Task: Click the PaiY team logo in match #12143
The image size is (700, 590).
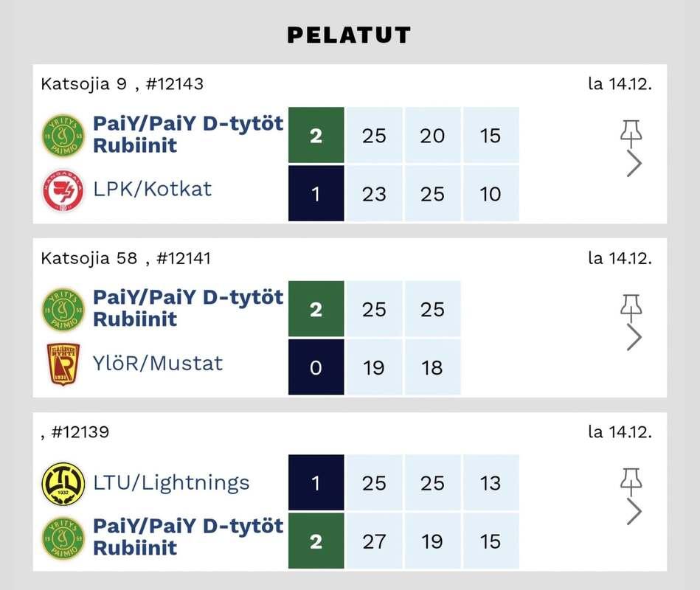Action: click(x=63, y=135)
